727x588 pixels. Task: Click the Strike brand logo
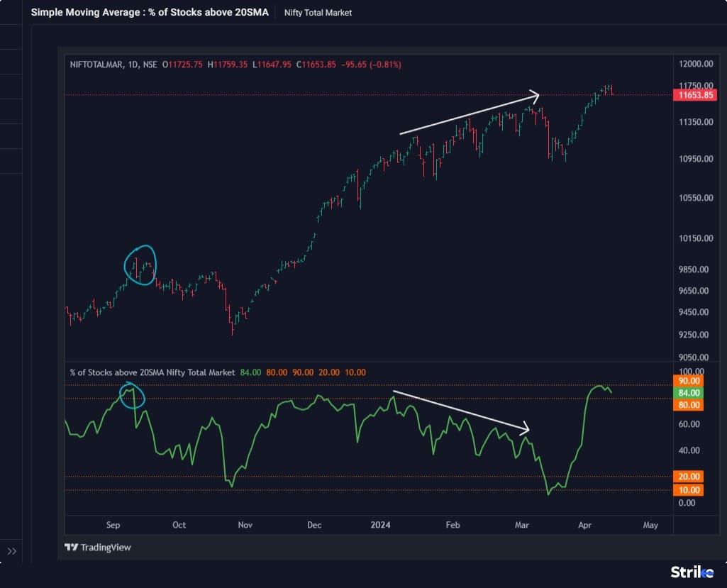pos(692,572)
